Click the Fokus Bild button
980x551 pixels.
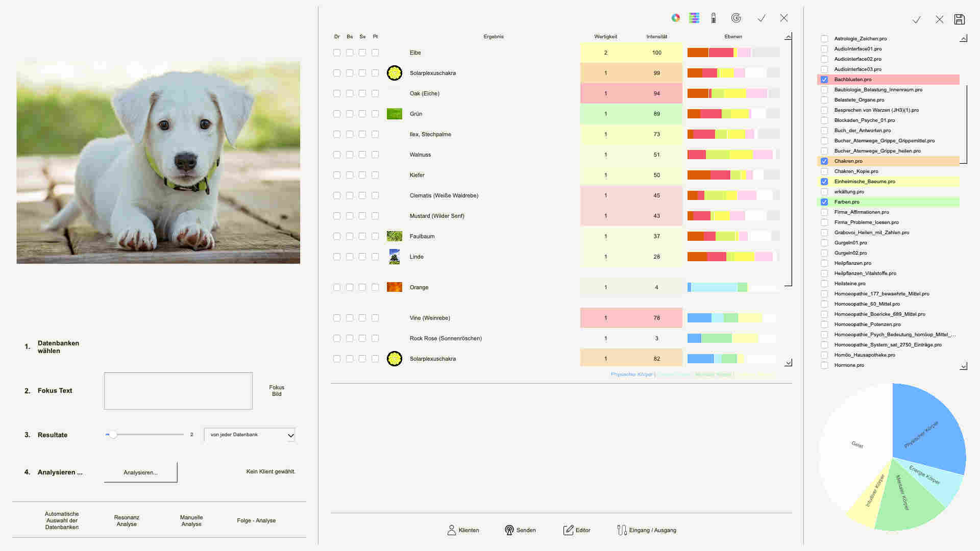pyautogui.click(x=277, y=390)
